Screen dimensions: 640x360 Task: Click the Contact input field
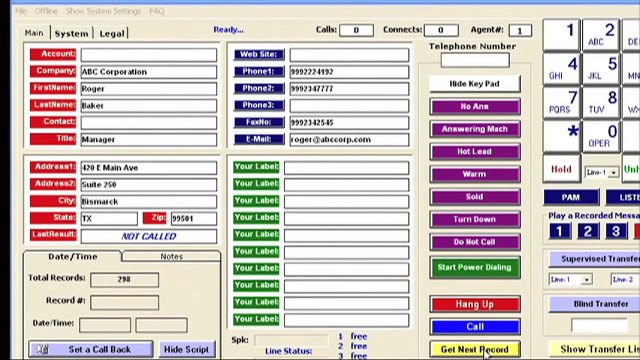[149, 122]
